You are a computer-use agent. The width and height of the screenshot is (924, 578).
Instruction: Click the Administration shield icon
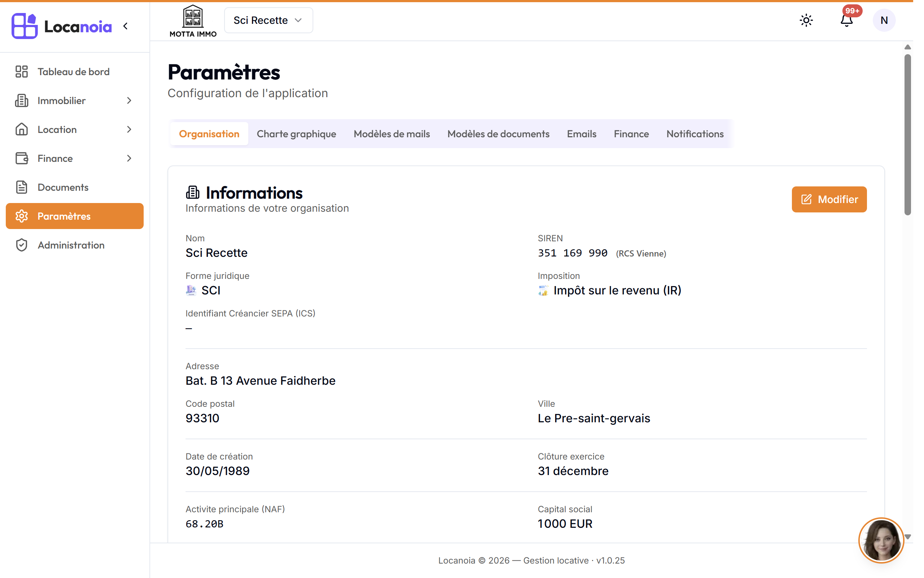click(x=22, y=245)
